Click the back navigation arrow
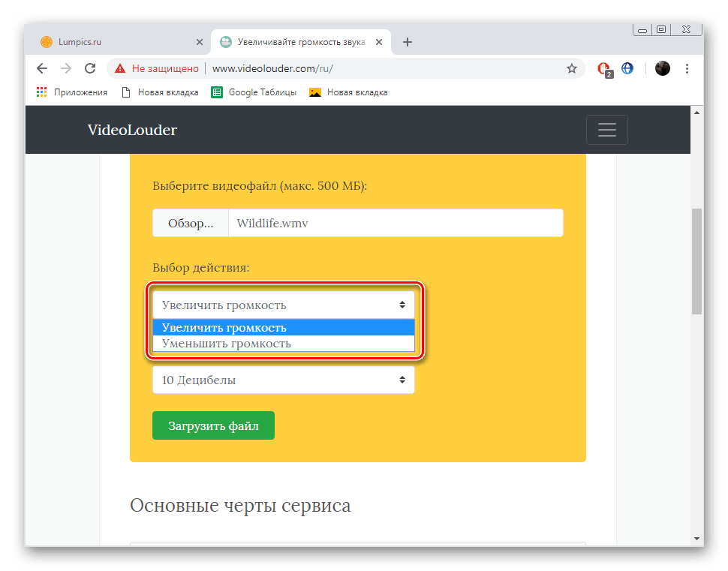Viewport: 728px width, 571px height. 42,68
